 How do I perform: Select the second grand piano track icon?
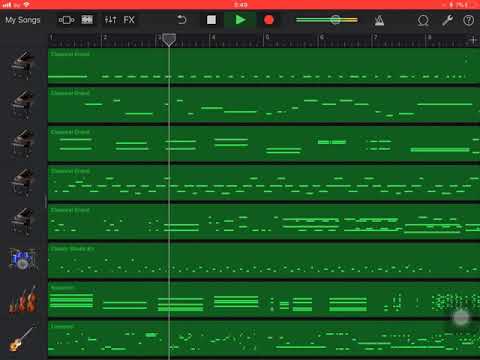[x=23, y=104]
